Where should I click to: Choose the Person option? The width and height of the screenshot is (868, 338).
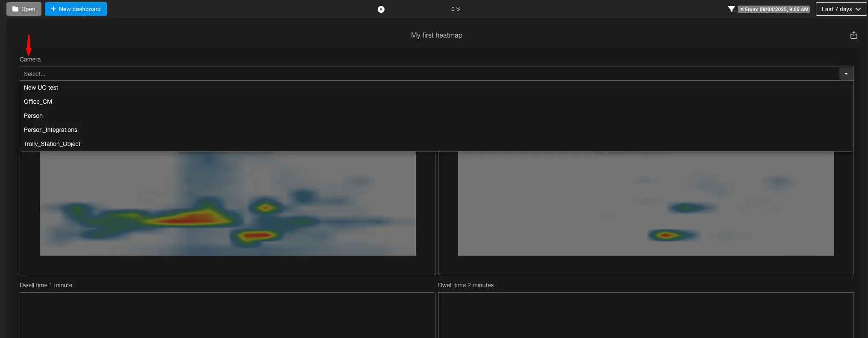436,116
